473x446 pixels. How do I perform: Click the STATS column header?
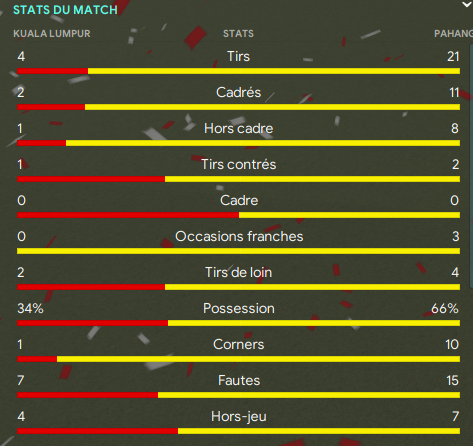click(238, 34)
